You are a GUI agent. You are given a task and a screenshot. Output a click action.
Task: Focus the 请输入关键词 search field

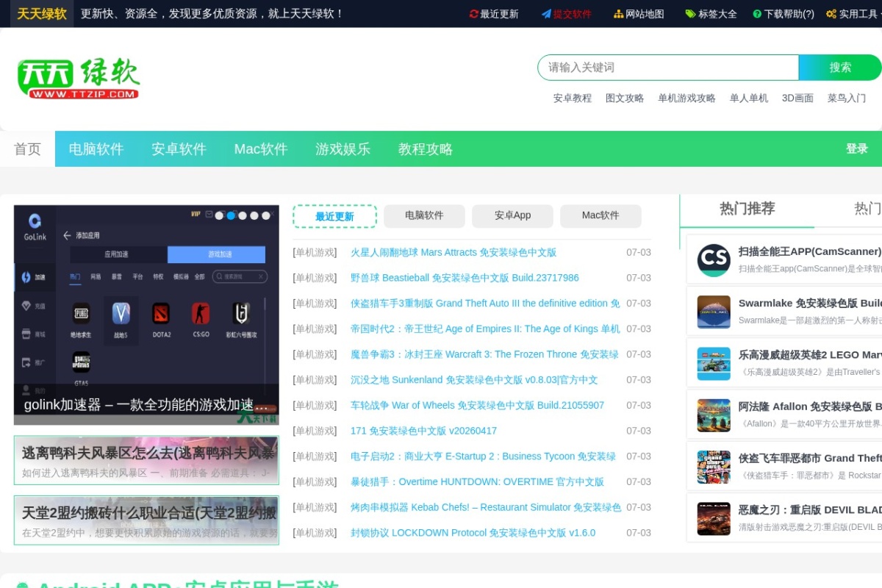668,68
